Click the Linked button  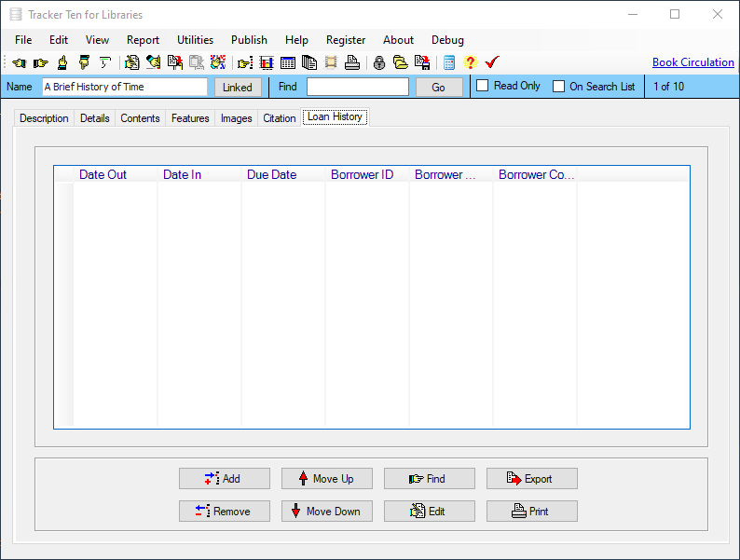point(238,88)
